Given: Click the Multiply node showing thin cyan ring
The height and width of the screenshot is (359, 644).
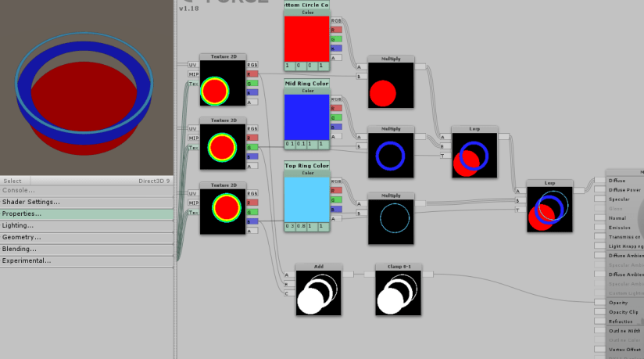Looking at the screenshot, I should pyautogui.click(x=391, y=219).
